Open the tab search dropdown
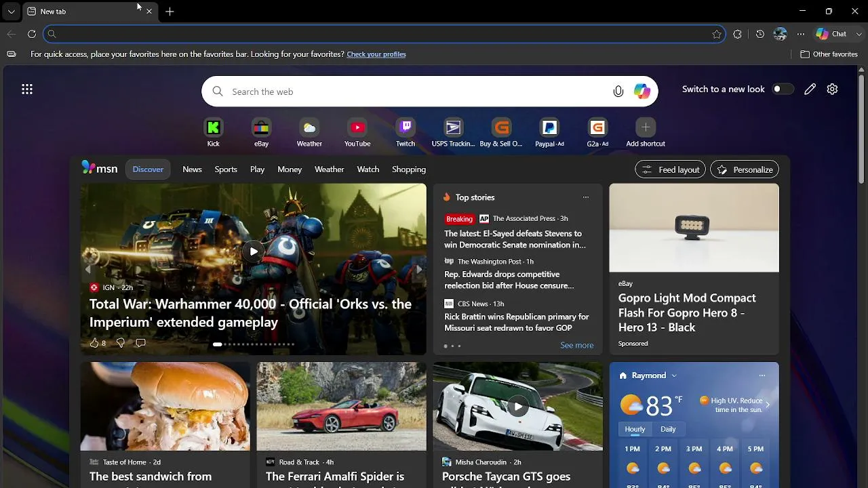The width and height of the screenshot is (868, 488). (x=11, y=12)
